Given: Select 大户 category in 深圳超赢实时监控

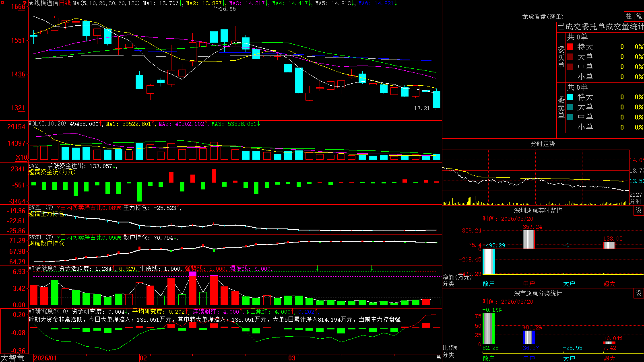Looking at the screenshot, I should pos(569,284).
